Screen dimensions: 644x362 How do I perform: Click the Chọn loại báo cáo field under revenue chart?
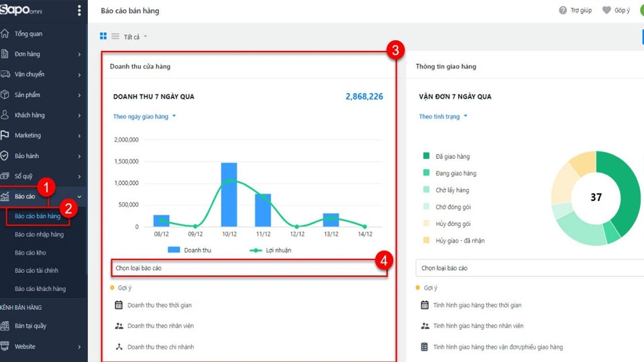pyautogui.click(x=248, y=268)
